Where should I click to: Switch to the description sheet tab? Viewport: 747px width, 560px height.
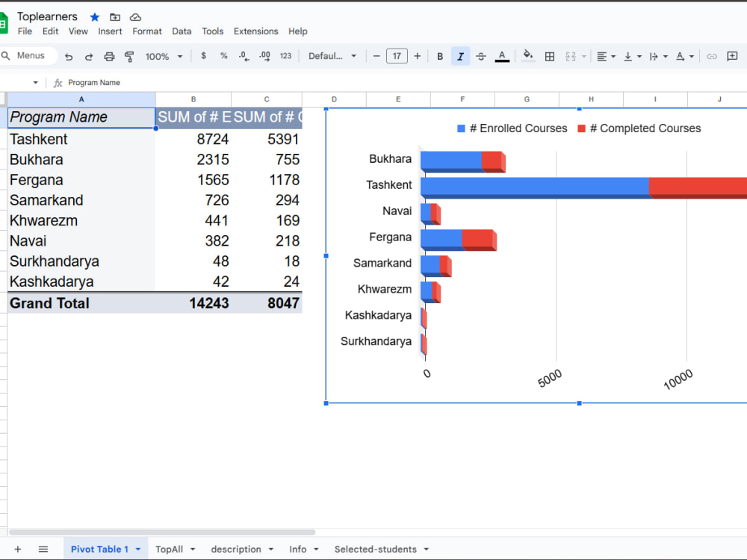tap(236, 549)
